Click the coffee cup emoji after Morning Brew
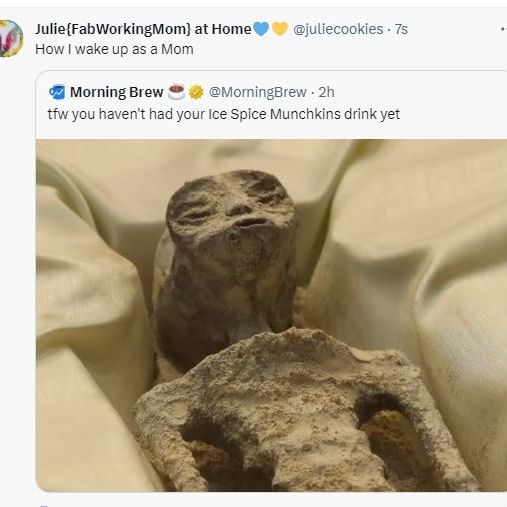The height and width of the screenshot is (507, 507). [x=176, y=92]
